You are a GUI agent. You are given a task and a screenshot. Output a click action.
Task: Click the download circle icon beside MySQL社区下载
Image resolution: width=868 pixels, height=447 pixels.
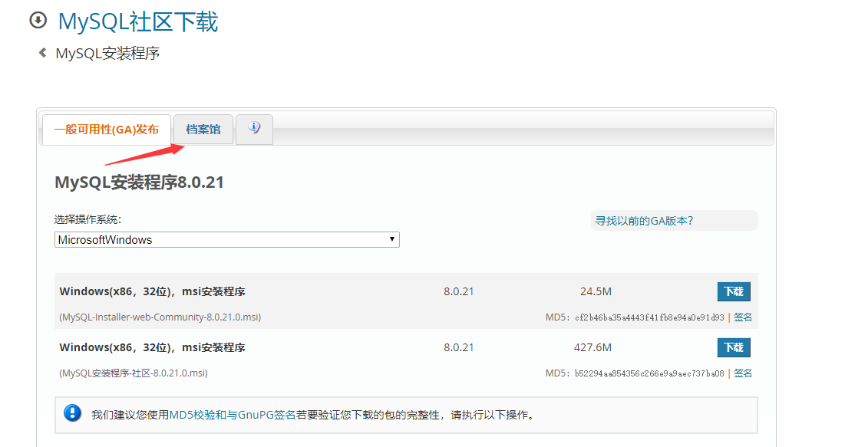pos(38,21)
